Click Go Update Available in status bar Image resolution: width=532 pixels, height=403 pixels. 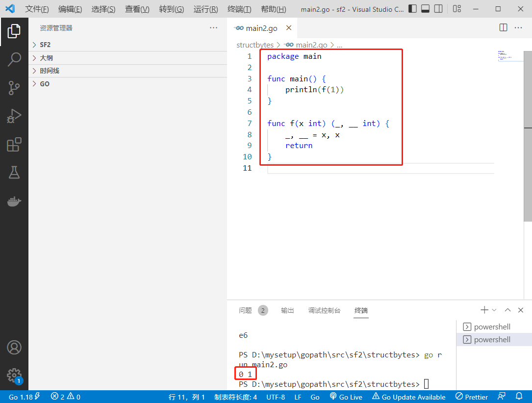[x=409, y=396]
